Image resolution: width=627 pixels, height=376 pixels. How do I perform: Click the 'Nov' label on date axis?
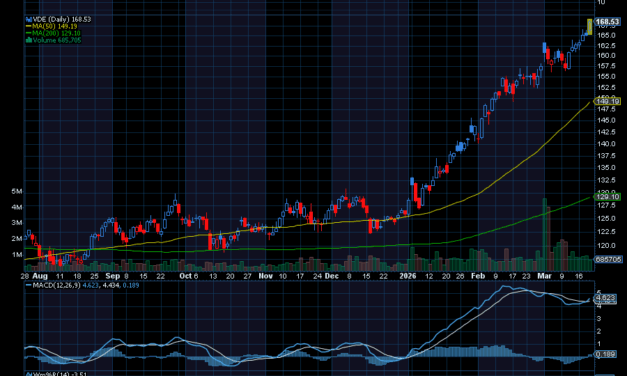[266, 276]
